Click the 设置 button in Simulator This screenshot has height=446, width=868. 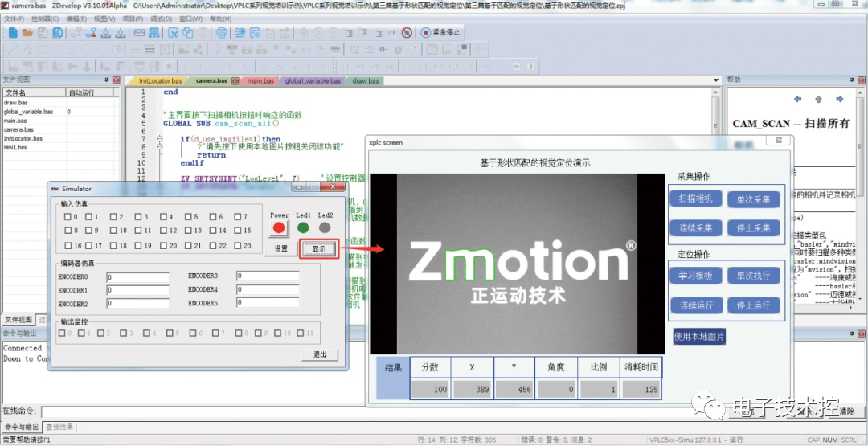pyautogui.click(x=281, y=249)
